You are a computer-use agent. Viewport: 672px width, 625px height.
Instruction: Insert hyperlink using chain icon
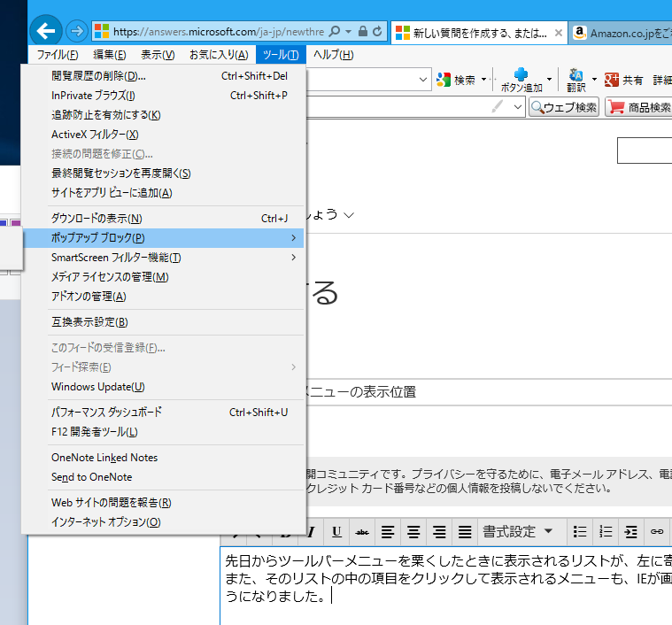657,532
